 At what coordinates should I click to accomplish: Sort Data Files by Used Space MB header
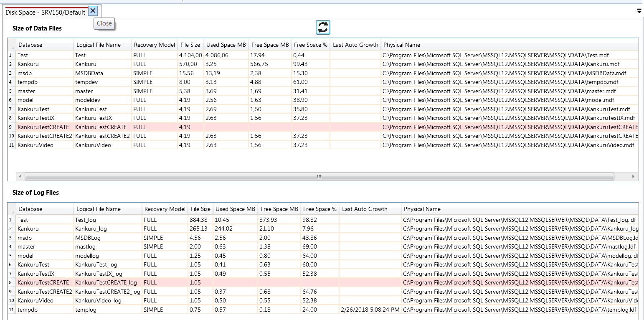226,45
